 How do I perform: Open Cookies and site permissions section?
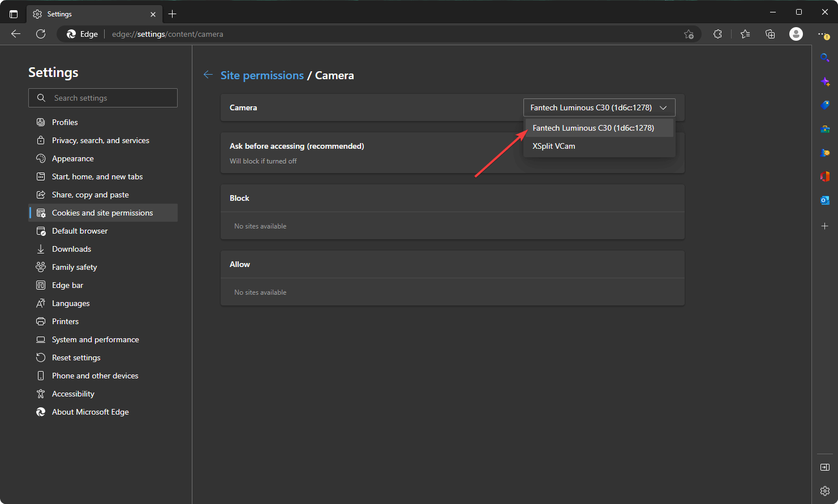coord(102,213)
